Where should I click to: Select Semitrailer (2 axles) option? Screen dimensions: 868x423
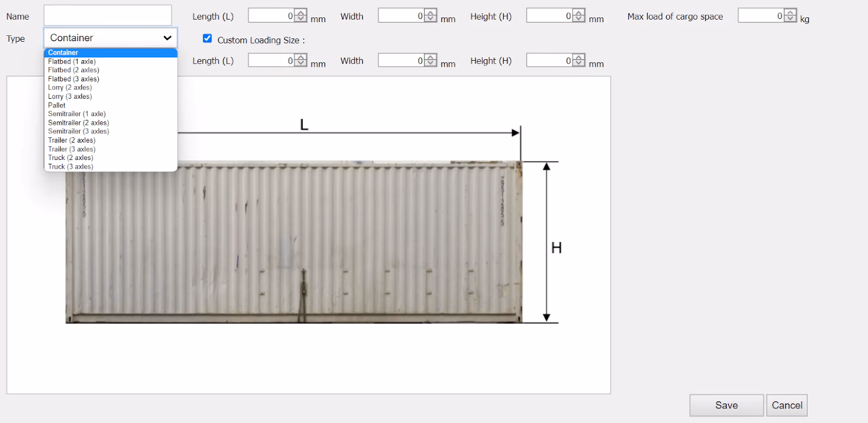click(x=78, y=123)
